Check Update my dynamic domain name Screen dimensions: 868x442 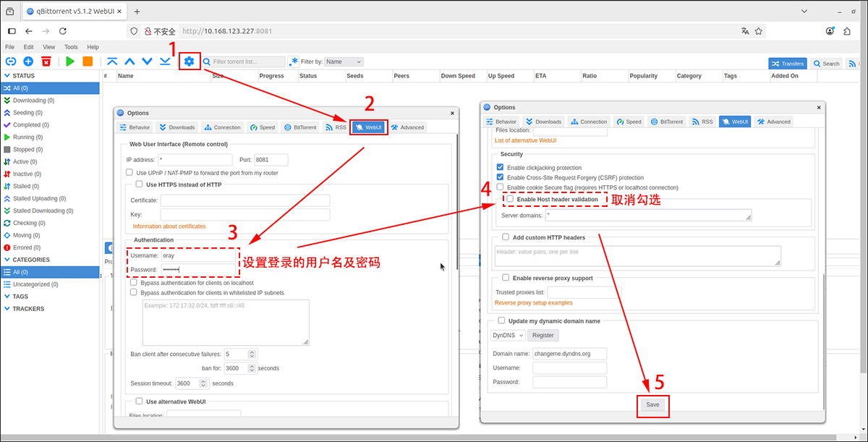[x=501, y=320]
